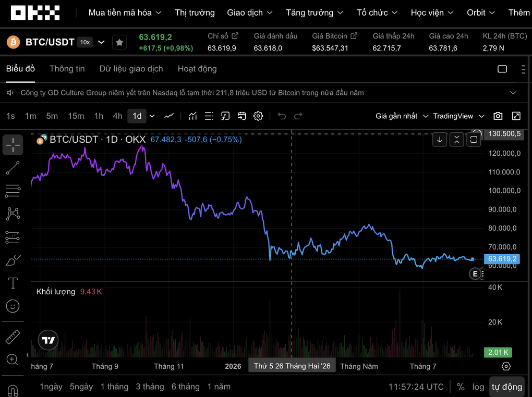This screenshot has height=397, width=532.
Task: Toggle auto scale (tự động)
Action: 507,387
